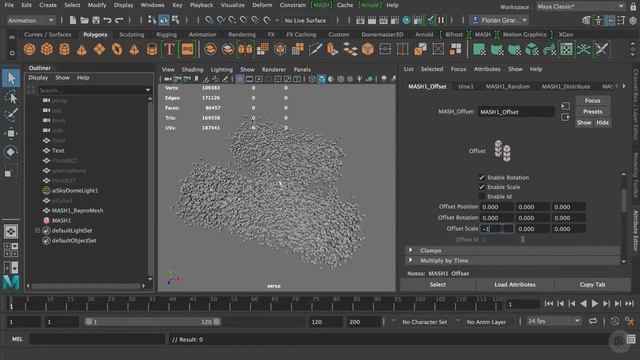Click the playback range slider bar
The width and height of the screenshot is (640, 360).
pyautogui.click(x=152, y=322)
